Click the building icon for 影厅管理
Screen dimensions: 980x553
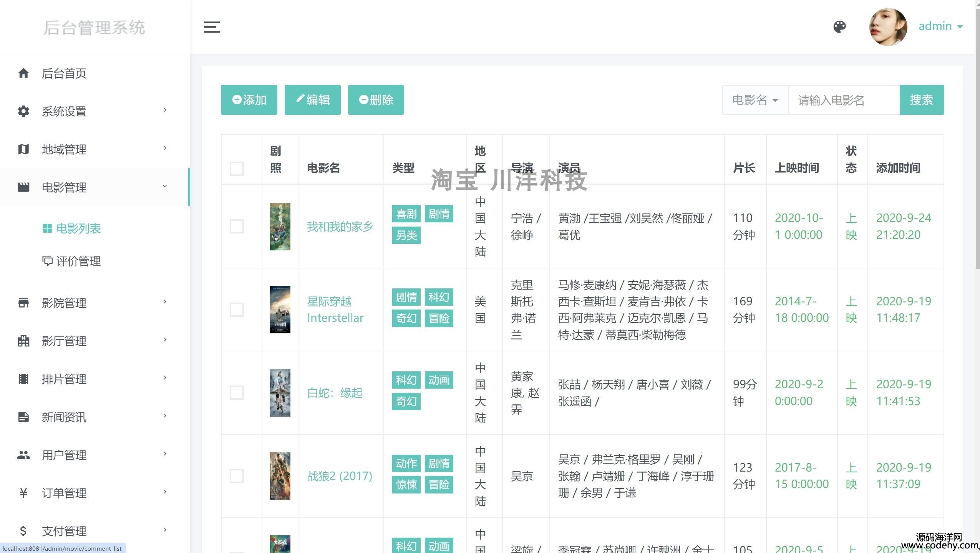tap(23, 341)
